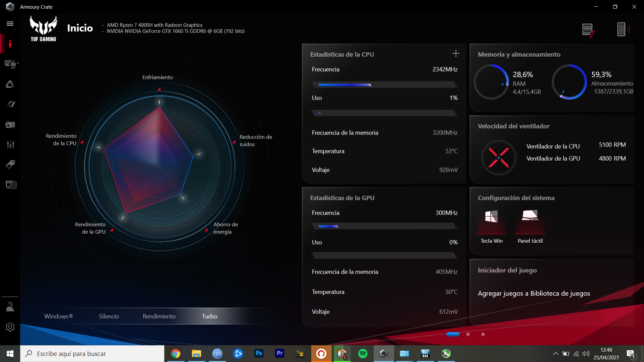Go to third dashboard page diamond

point(483,334)
